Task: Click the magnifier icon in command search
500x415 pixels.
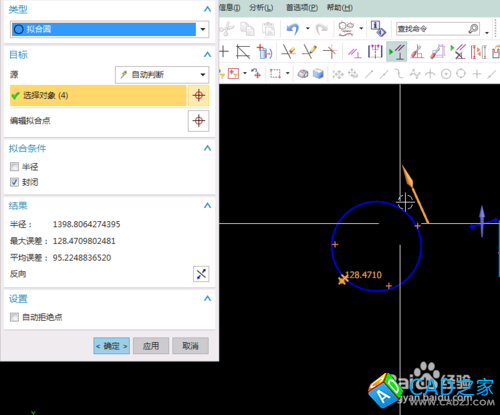Action: point(473,29)
